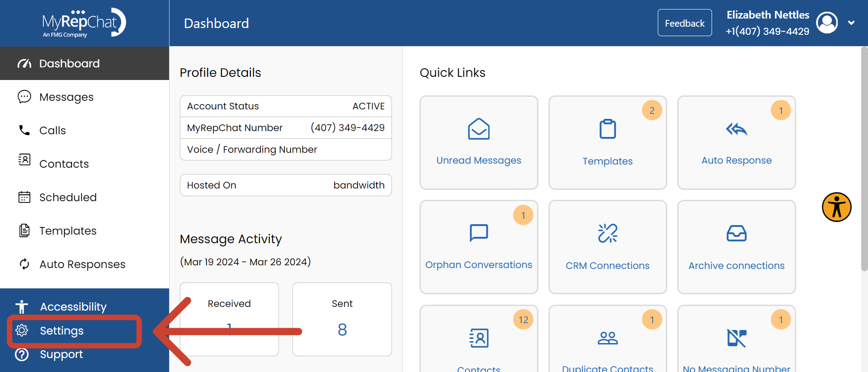Click the Account Status ACTIVE row
The image size is (868, 372).
coord(286,106)
